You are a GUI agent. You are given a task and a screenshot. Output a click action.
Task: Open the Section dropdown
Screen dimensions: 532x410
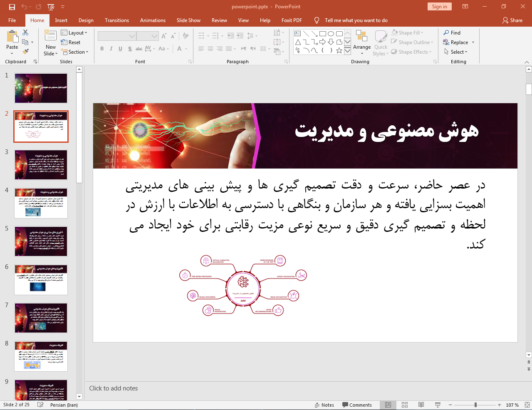(x=75, y=52)
